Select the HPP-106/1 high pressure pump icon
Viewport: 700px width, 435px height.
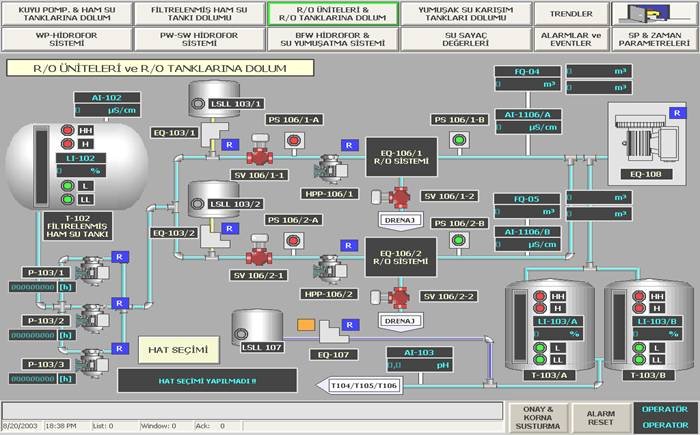pos(331,169)
